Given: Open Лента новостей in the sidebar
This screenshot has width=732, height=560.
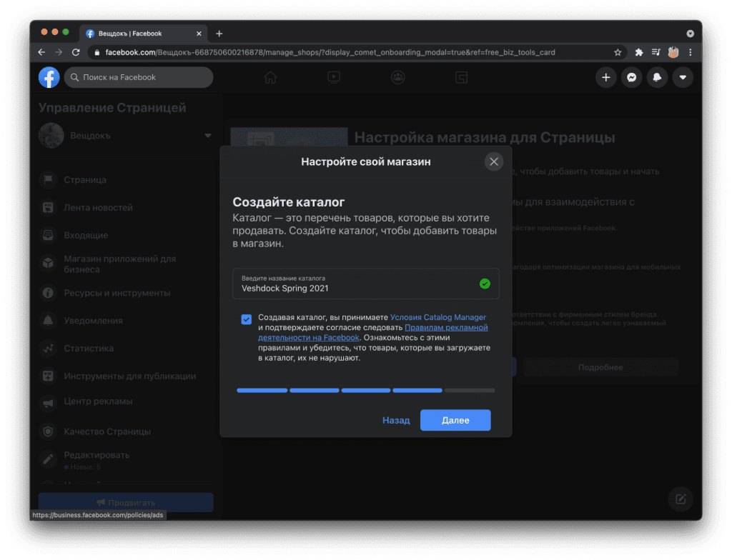Looking at the screenshot, I should click(98, 208).
